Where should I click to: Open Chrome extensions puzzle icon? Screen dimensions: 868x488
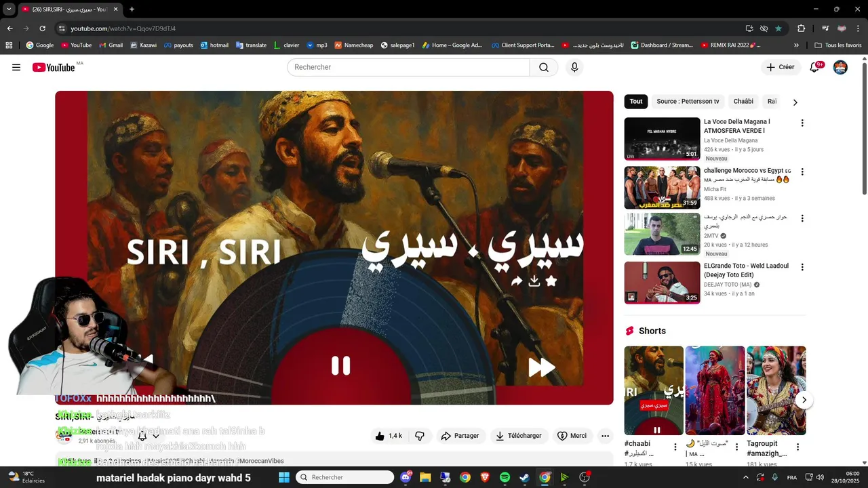click(801, 28)
